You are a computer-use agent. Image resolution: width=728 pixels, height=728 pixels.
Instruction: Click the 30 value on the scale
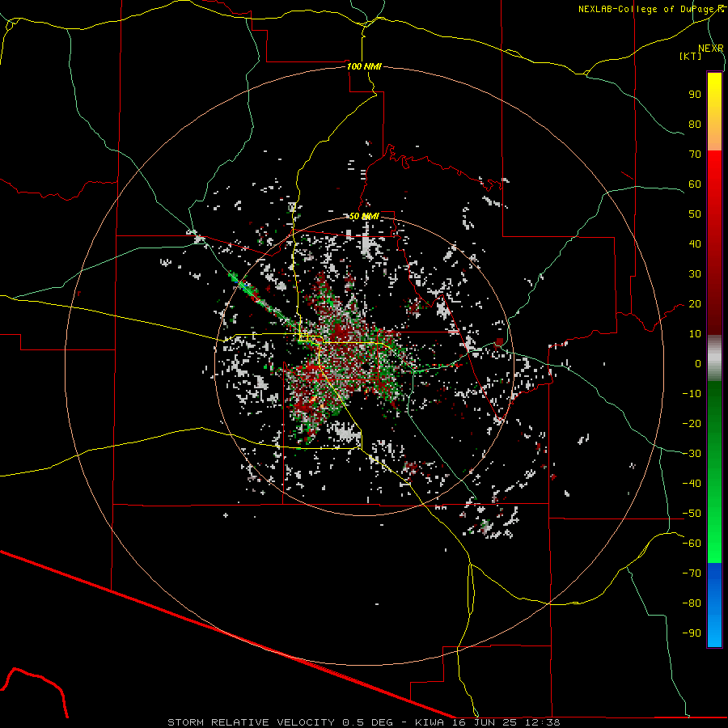[695, 274]
